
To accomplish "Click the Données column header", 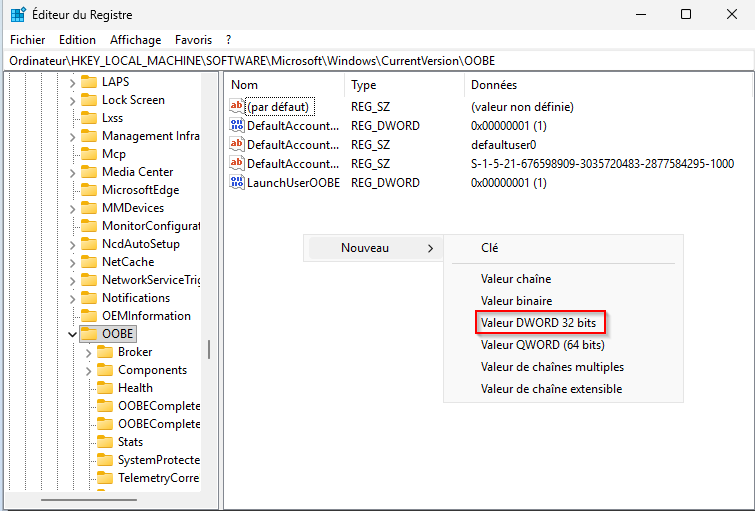I will point(494,85).
